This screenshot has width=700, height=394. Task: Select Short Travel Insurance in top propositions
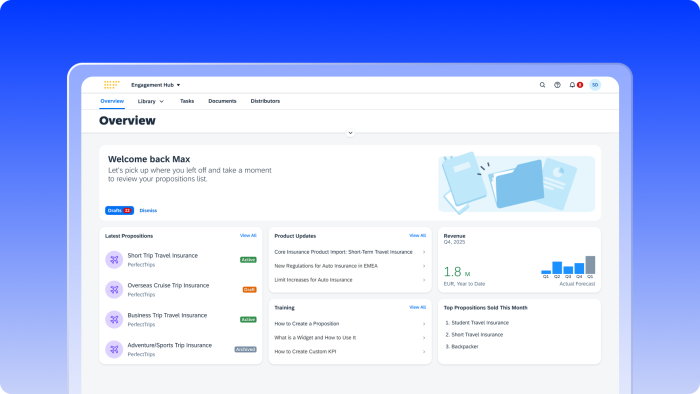coord(477,335)
